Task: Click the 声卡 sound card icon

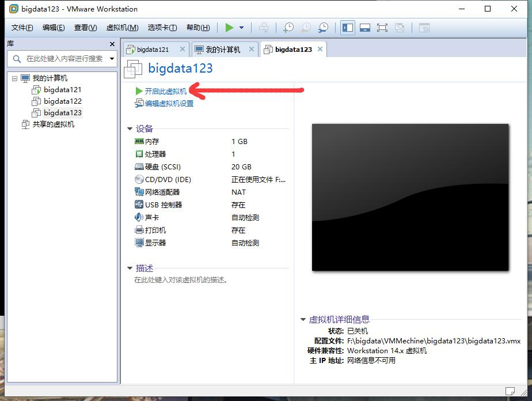Action: [139, 217]
